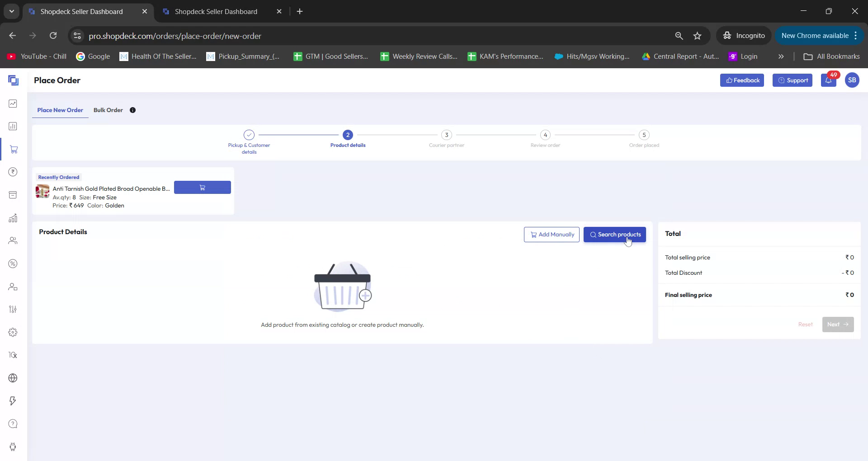Select the Place New Order tab
Viewport: 868px width, 461px height.
pos(60,110)
